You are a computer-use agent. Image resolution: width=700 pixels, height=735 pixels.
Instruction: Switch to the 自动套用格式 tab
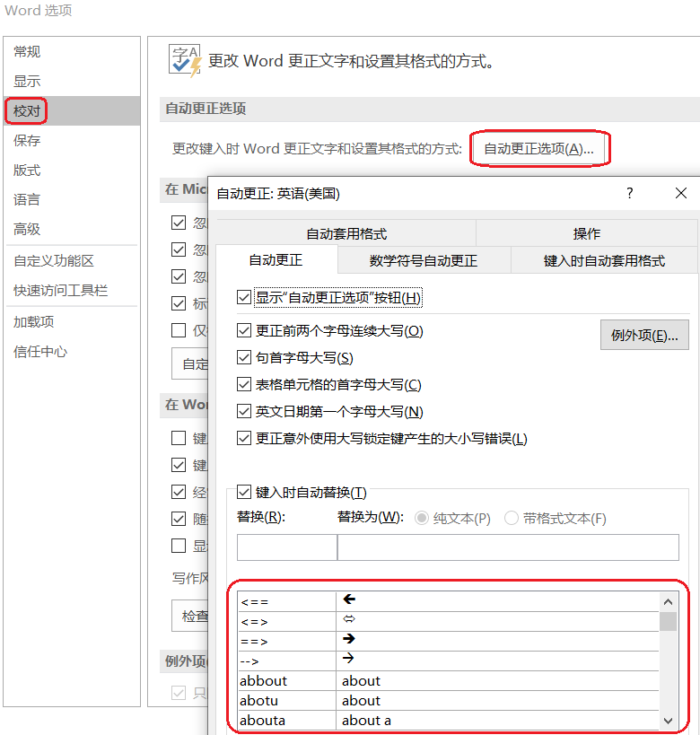coord(346,233)
